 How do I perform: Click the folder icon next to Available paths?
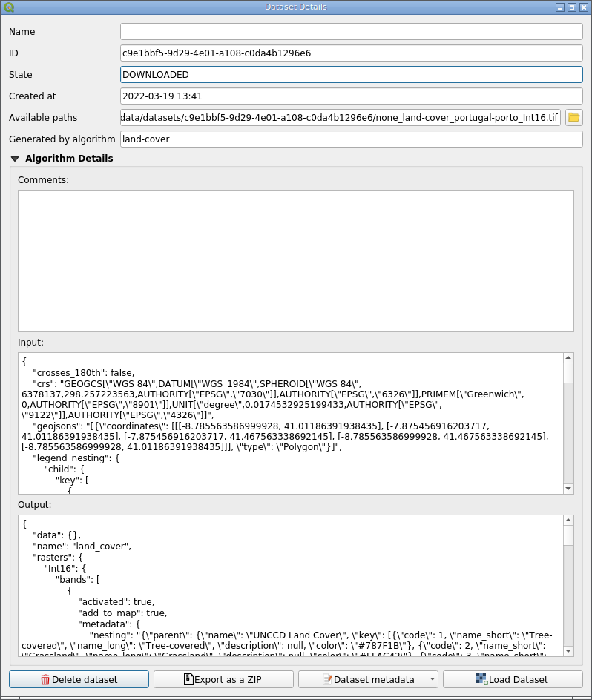tap(573, 117)
